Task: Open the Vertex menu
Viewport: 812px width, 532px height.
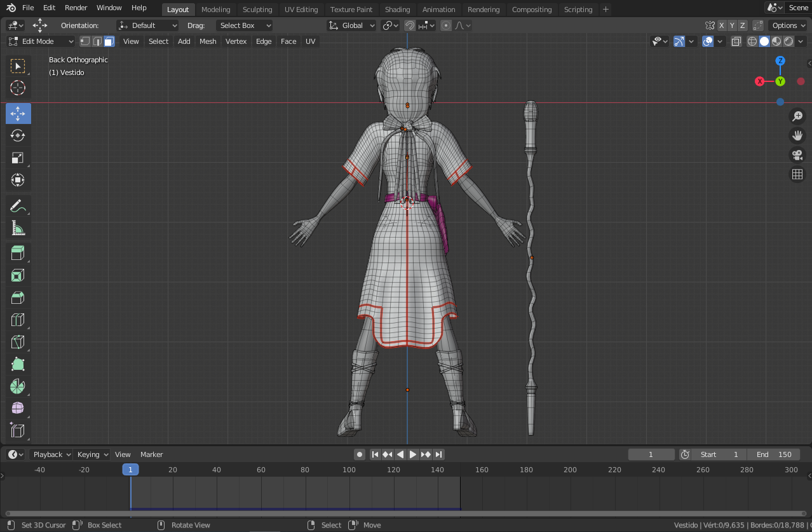Action: pyautogui.click(x=236, y=41)
